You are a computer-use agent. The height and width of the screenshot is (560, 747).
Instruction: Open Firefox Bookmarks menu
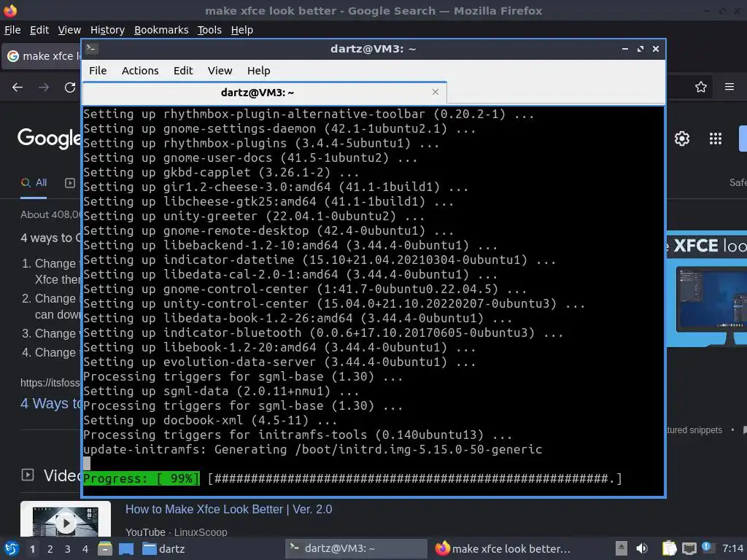161,30
